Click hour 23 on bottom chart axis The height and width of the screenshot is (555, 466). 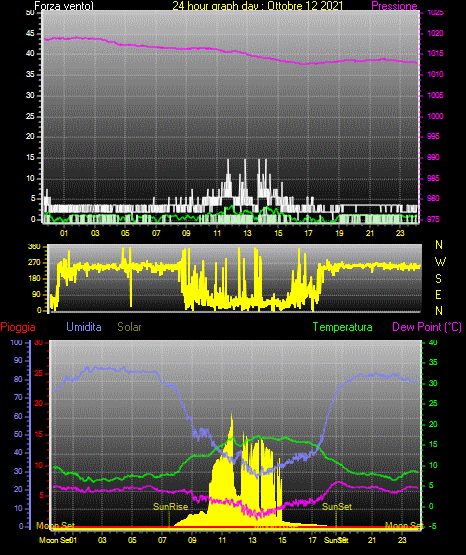click(402, 540)
